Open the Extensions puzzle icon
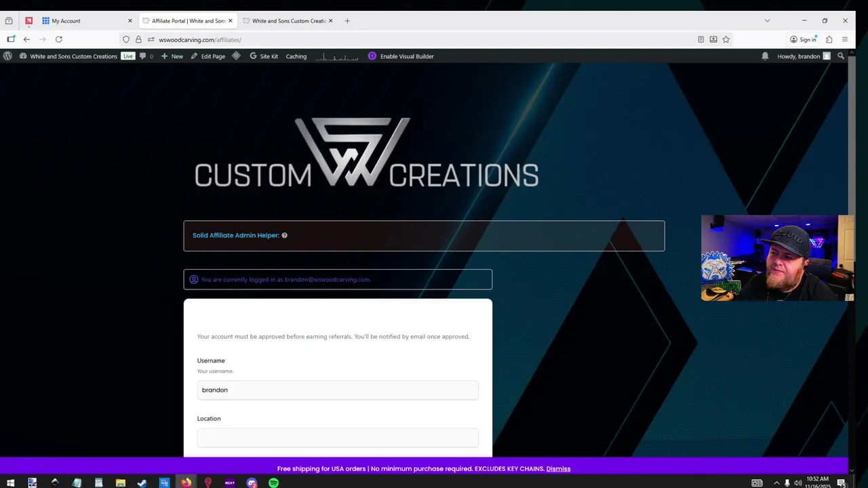The height and width of the screenshot is (488, 868). click(x=829, y=39)
